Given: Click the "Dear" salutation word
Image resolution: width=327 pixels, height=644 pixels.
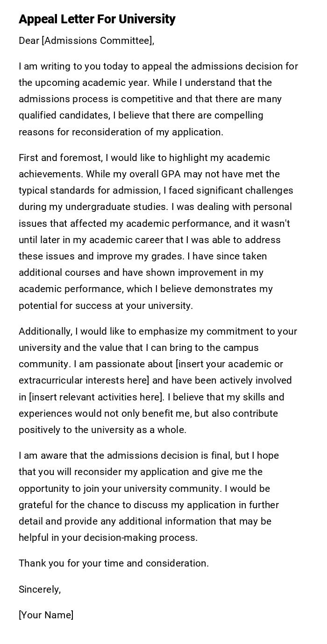Looking at the screenshot, I should point(29,41).
